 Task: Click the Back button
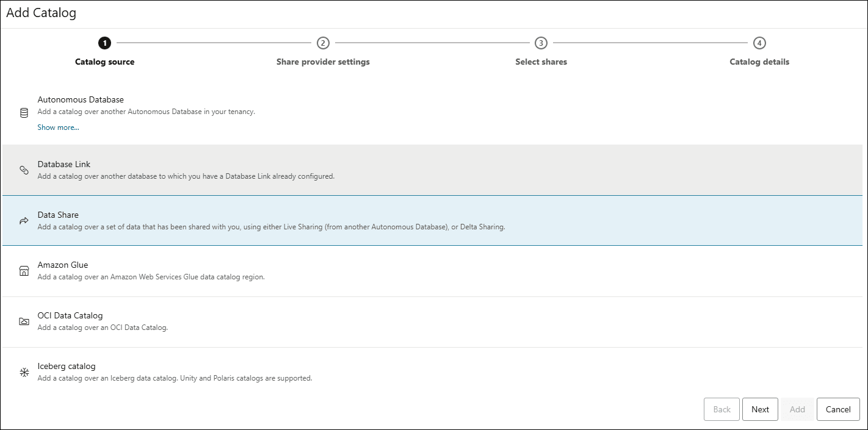722,409
